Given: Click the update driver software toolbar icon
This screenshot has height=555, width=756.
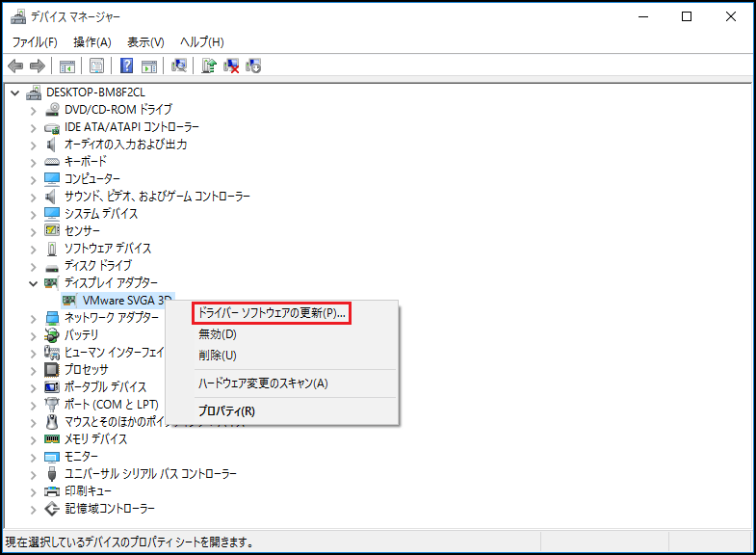Looking at the screenshot, I should 209,66.
